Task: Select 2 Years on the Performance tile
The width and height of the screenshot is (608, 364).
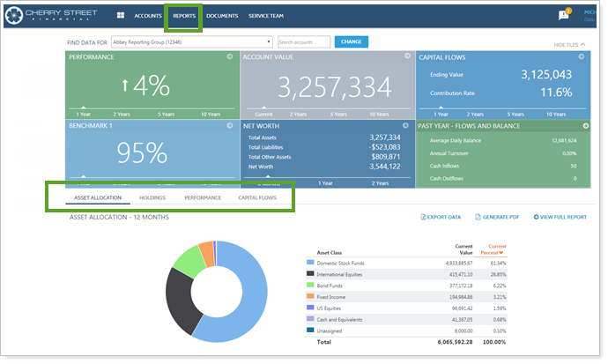Action: click(123, 114)
